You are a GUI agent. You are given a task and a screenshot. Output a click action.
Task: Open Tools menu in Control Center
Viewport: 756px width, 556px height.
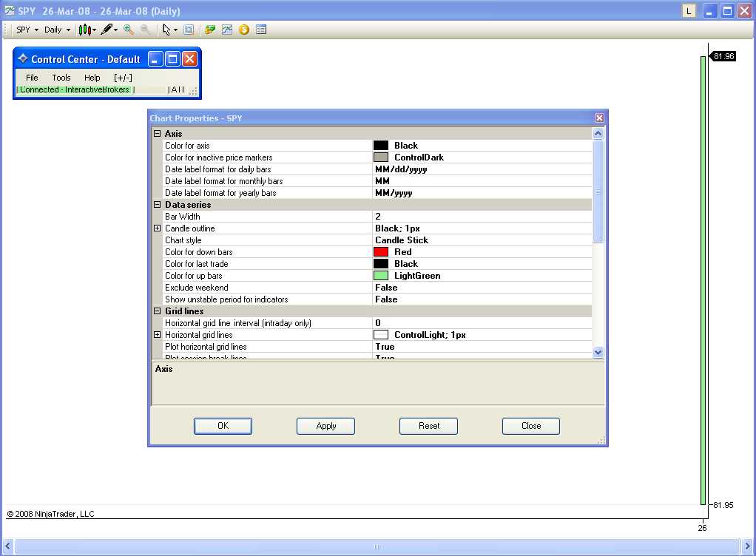coord(61,78)
